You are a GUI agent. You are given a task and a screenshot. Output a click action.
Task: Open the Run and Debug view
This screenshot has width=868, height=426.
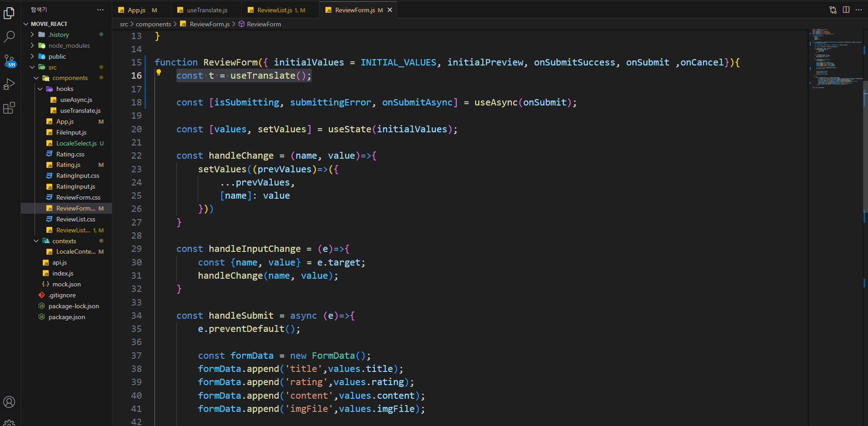9,84
